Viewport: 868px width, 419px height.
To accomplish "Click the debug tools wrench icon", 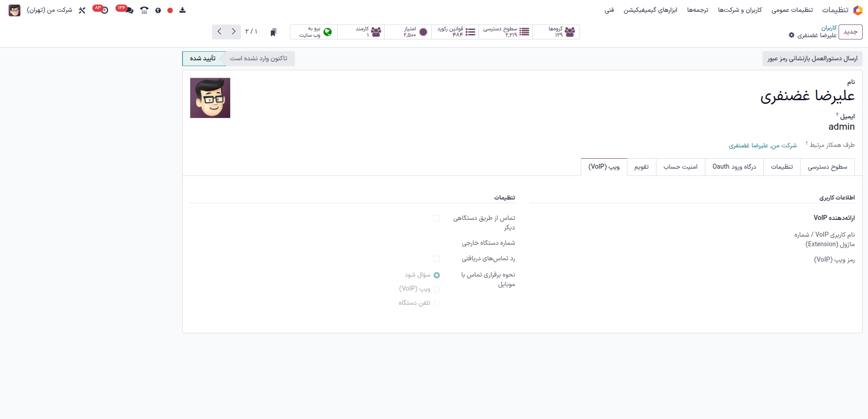I will point(82,10).
